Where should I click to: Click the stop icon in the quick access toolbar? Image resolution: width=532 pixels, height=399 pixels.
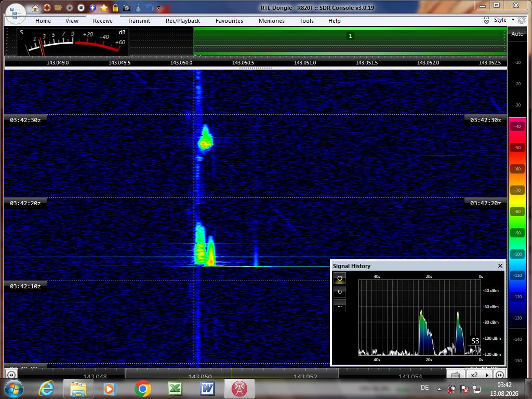coord(81,7)
